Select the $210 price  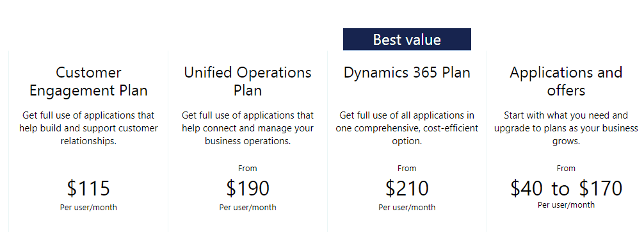tap(407, 188)
